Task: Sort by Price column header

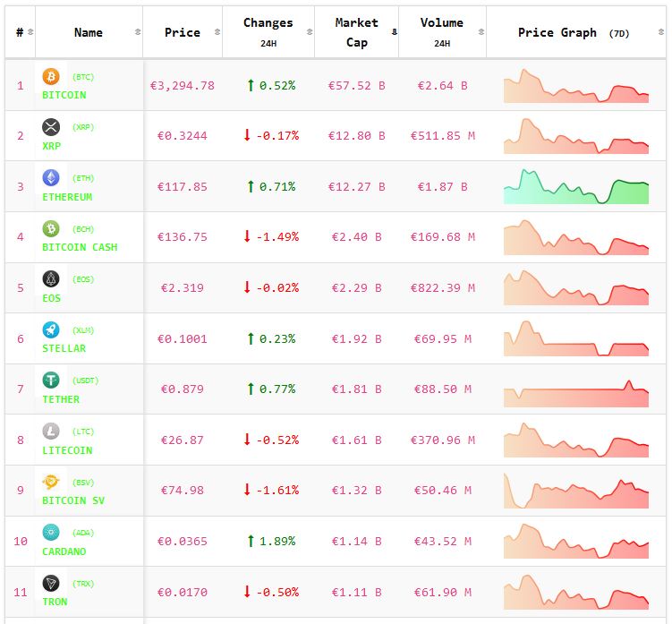Action: [183, 32]
